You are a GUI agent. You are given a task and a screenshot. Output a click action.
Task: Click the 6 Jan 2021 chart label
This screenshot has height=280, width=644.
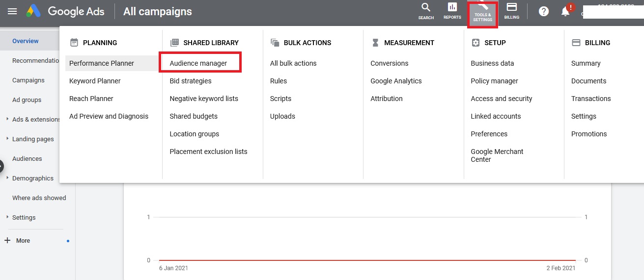tap(173, 268)
